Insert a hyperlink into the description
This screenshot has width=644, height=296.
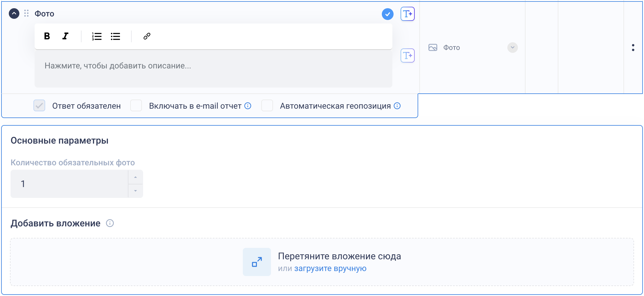147,36
